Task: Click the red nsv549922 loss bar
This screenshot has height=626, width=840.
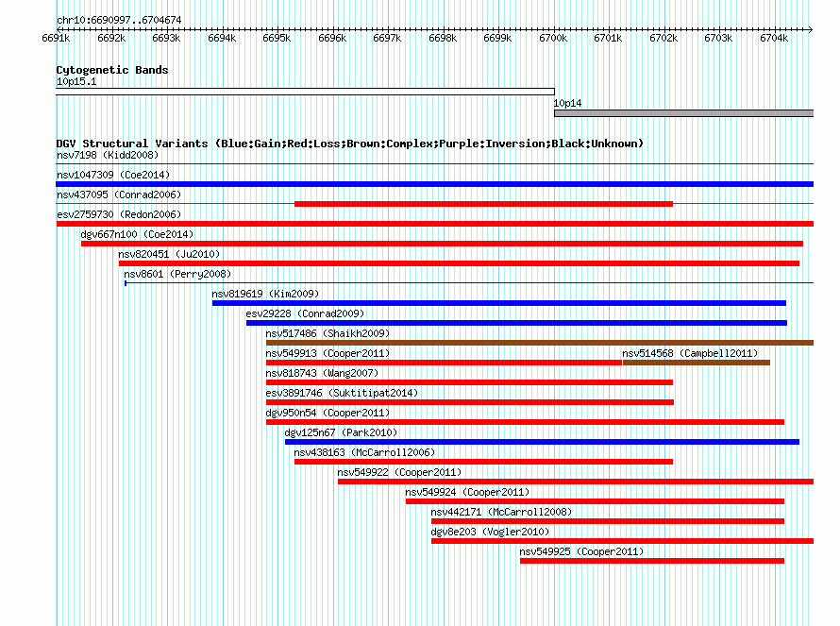Action: tap(576, 482)
